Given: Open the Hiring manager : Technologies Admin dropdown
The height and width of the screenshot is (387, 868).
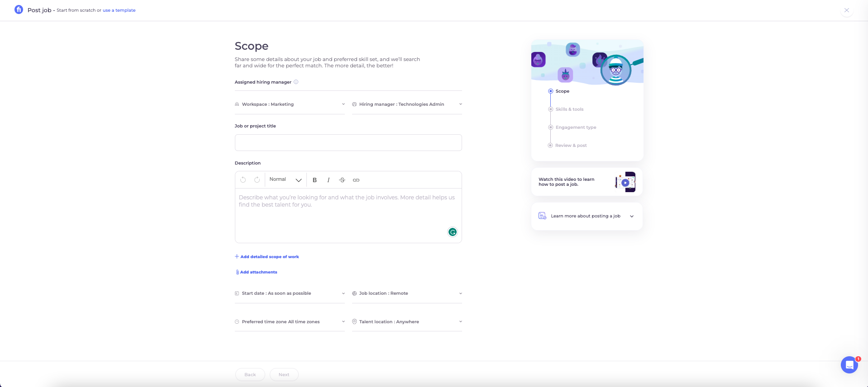Looking at the screenshot, I should point(407,104).
